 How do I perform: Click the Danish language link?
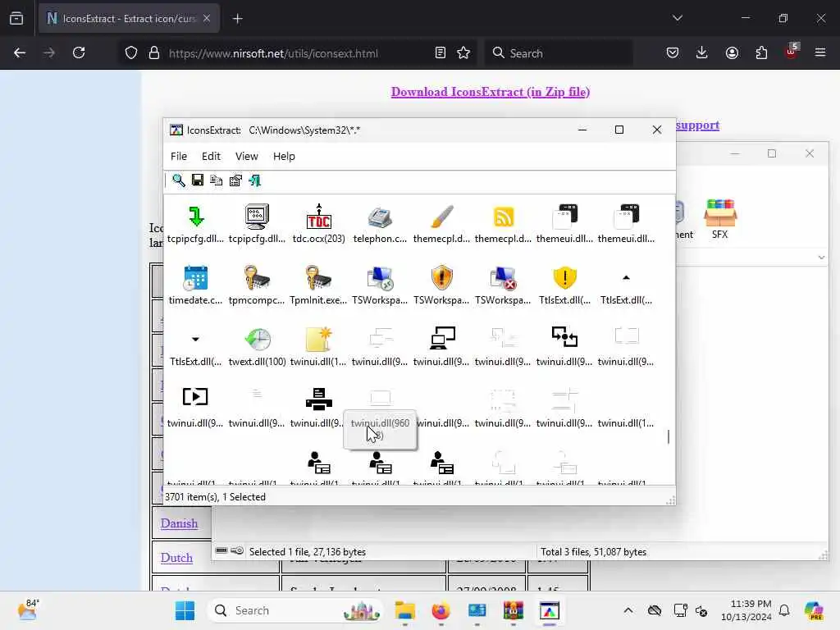click(179, 523)
